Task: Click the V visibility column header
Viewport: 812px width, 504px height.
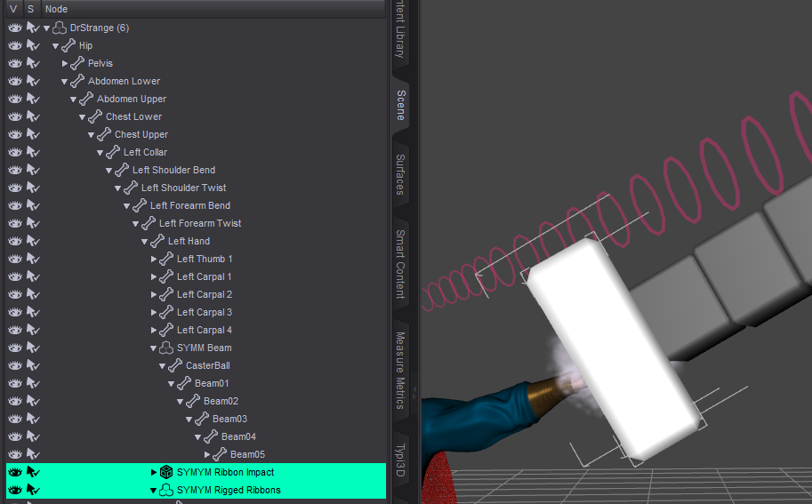Action: (x=13, y=9)
